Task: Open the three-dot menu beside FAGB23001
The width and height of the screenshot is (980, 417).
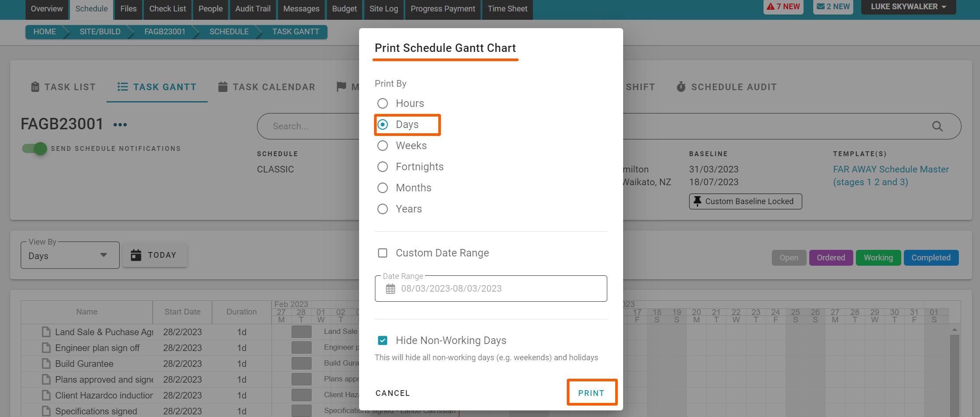Action: (120, 125)
